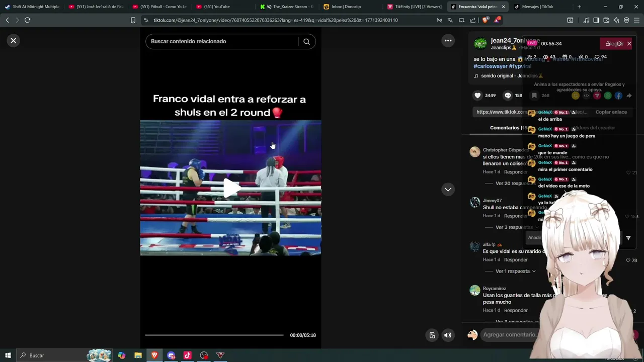The height and width of the screenshot is (362, 644).
Task: Close the live overlay panel with X
Action: coord(629,44)
